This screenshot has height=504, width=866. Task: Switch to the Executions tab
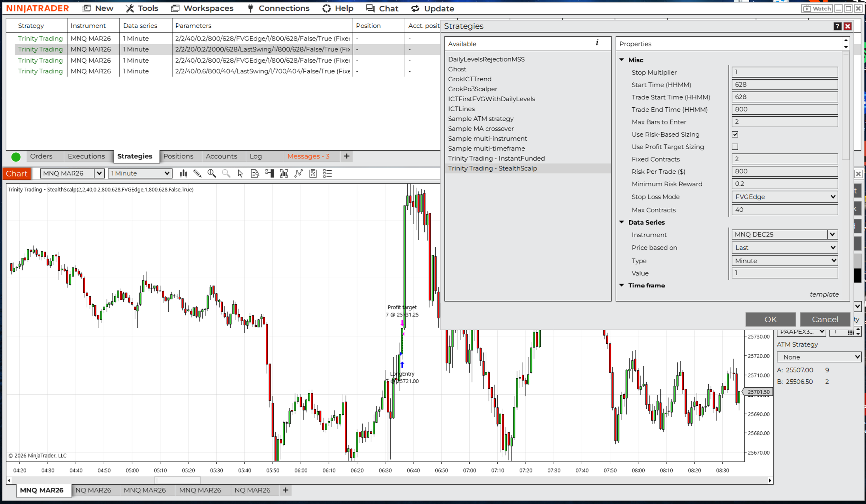[x=86, y=156]
